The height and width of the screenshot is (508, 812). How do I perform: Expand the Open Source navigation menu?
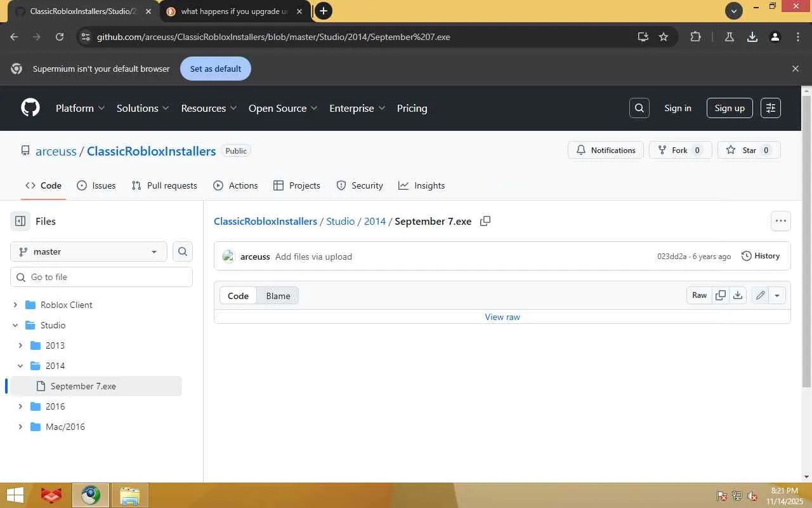(x=283, y=108)
